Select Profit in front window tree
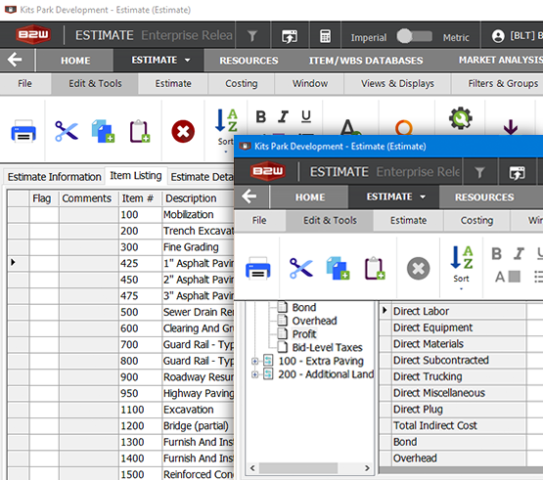This screenshot has height=480, width=543. (x=304, y=334)
